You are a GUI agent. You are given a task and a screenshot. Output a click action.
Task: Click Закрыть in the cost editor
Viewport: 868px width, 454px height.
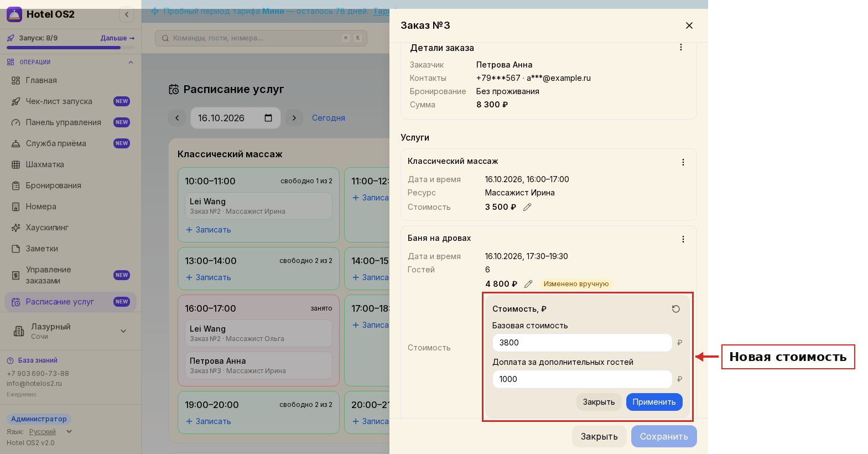599,402
